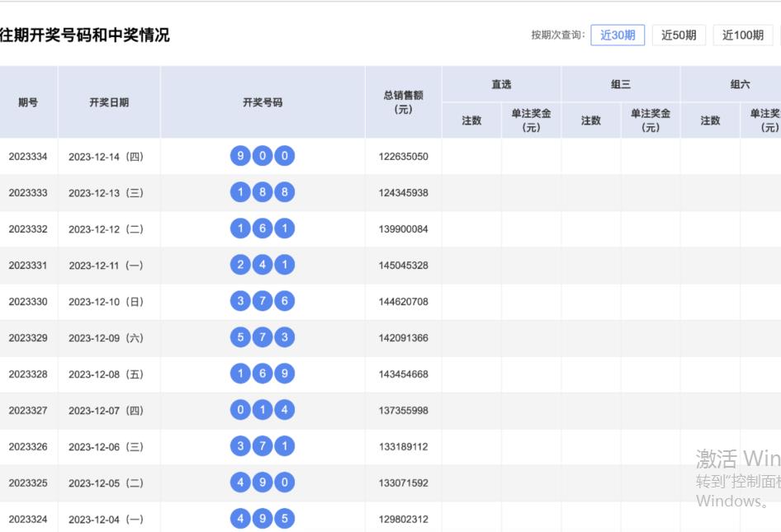Click the draw date 2023-12-08 (五)

coord(106,374)
